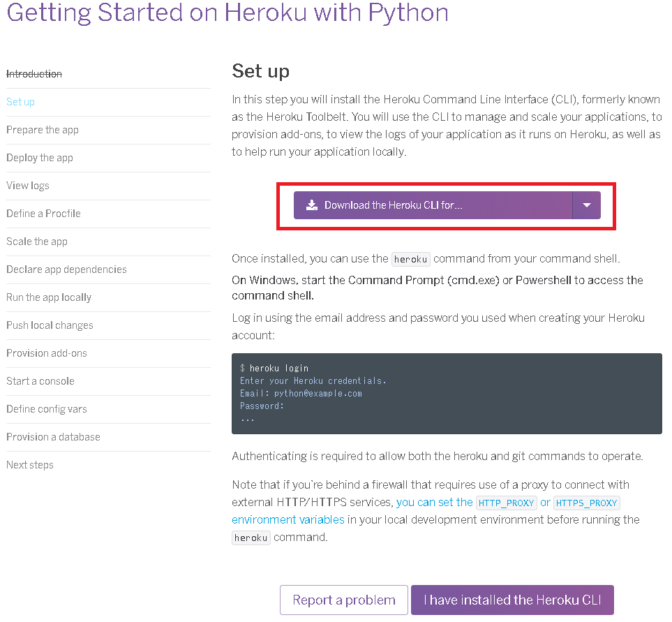
Task: Open Define a Procfile section
Action: point(44,214)
